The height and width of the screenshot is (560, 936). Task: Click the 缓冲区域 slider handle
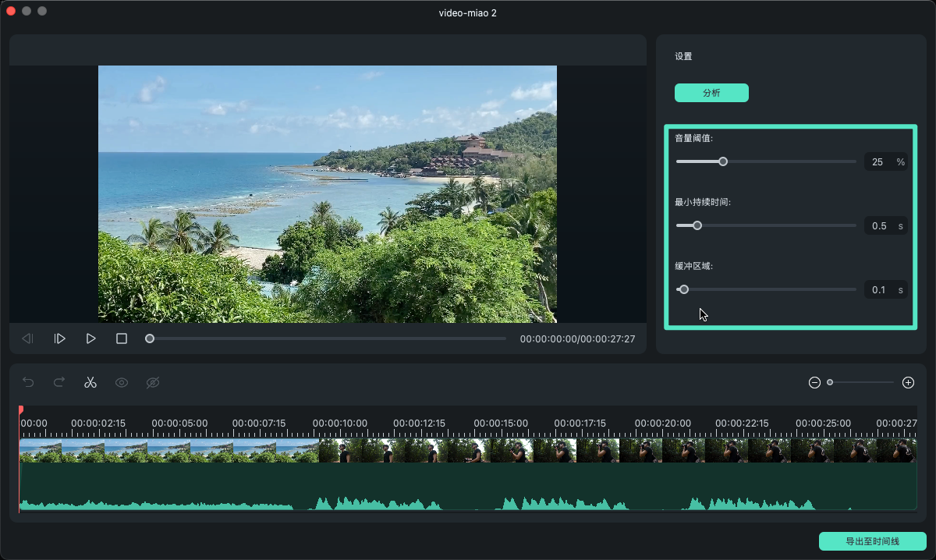pyautogui.click(x=684, y=289)
